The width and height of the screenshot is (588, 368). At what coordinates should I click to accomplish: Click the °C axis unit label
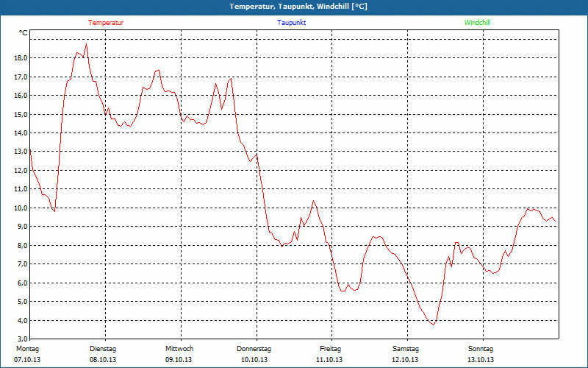[24, 33]
